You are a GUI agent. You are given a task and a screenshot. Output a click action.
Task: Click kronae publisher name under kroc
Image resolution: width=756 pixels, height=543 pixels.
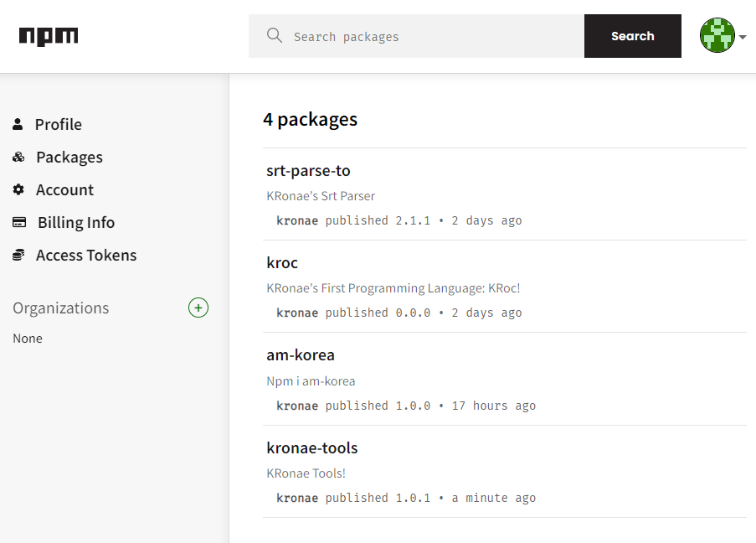tap(297, 313)
